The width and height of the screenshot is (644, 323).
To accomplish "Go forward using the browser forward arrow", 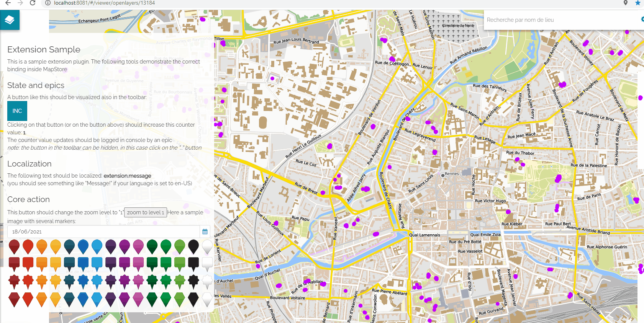I will (20, 3).
